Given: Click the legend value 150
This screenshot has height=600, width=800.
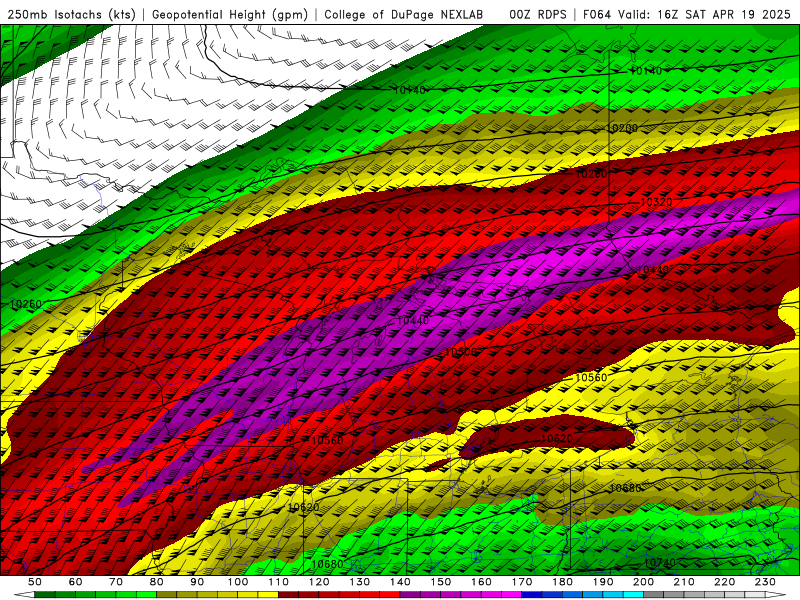Looking at the screenshot, I should click(x=440, y=582).
